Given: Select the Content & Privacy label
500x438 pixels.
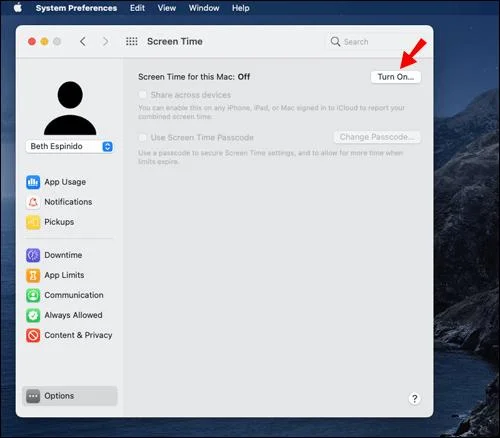Looking at the screenshot, I should click(x=78, y=335).
